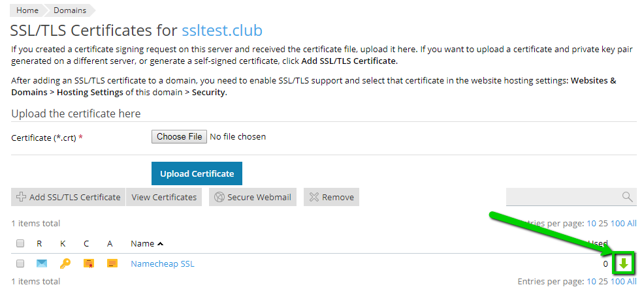The width and height of the screenshot is (644, 300).
Task: Click the certificate icon in Namecheap SSL row
Action: pos(88,263)
